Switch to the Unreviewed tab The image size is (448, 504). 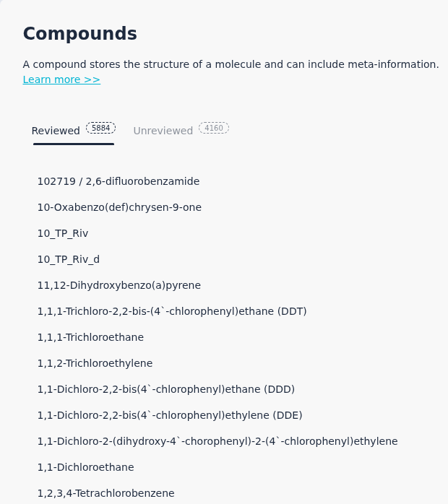click(163, 131)
